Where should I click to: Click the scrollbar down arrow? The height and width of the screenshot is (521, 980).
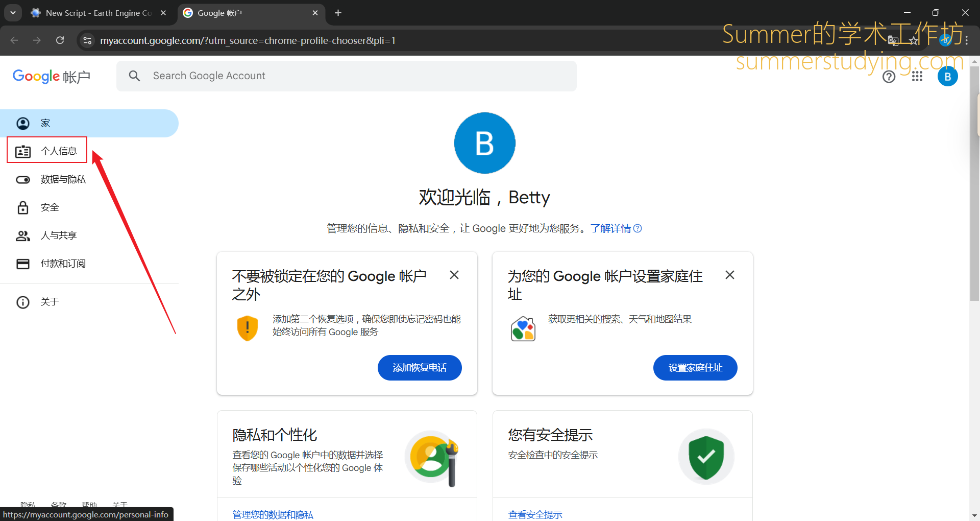point(974,516)
